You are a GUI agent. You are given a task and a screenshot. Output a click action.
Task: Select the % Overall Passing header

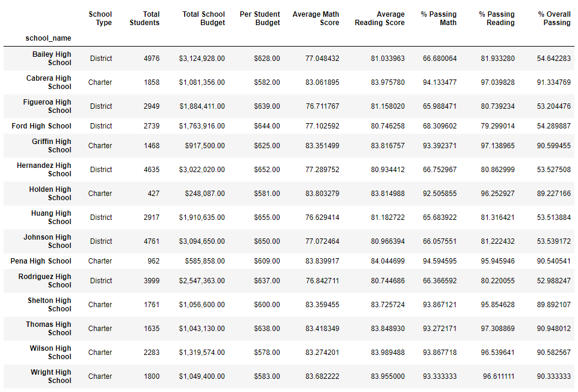pos(554,19)
